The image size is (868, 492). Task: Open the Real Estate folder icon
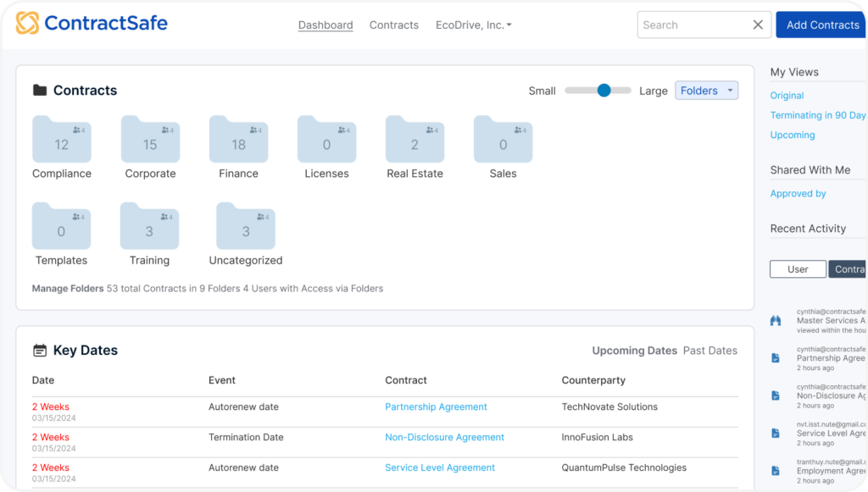pyautogui.click(x=415, y=140)
